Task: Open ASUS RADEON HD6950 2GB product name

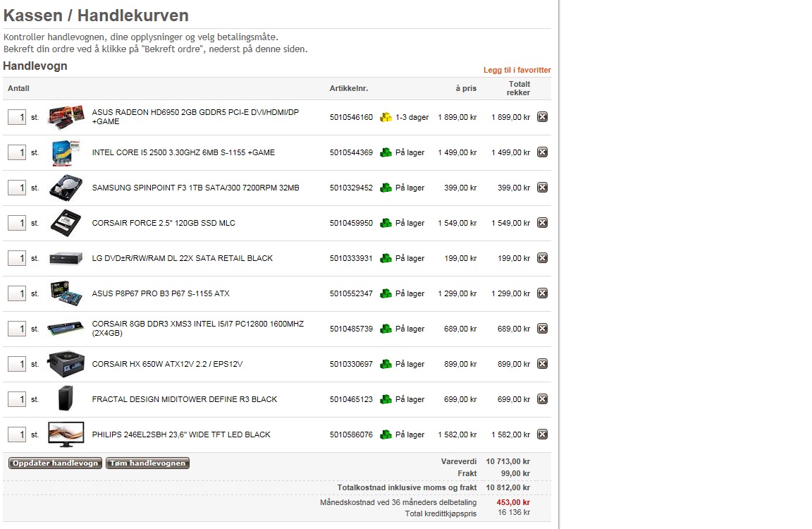Action: 195,116
